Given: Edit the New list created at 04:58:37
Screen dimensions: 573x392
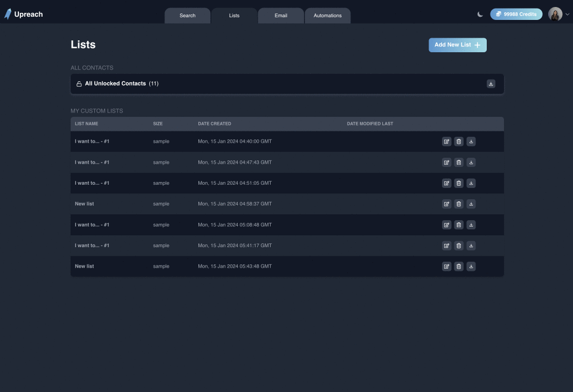Looking at the screenshot, I should (446, 204).
